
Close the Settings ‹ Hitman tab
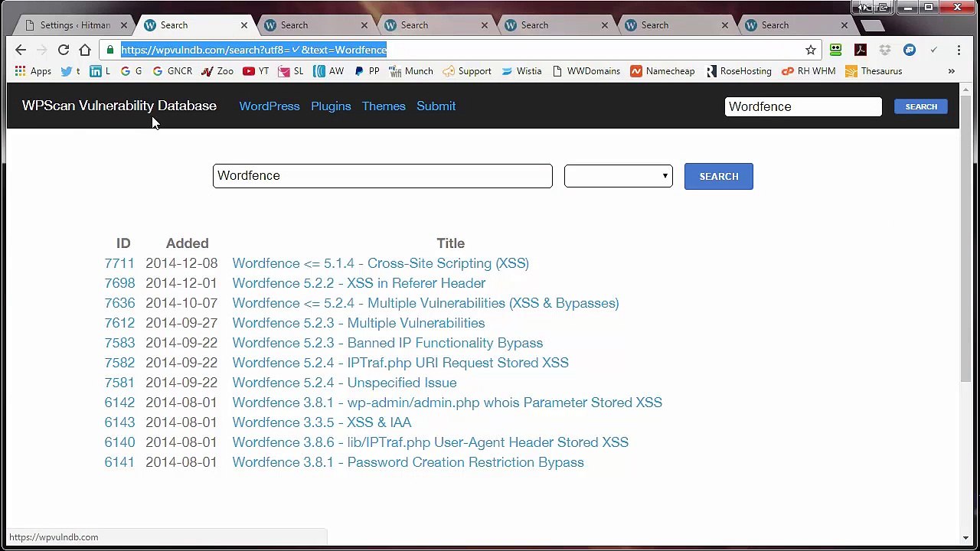pyautogui.click(x=124, y=25)
